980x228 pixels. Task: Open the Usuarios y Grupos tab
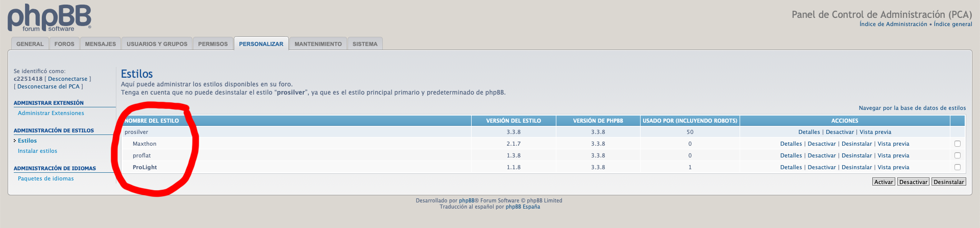(157, 44)
